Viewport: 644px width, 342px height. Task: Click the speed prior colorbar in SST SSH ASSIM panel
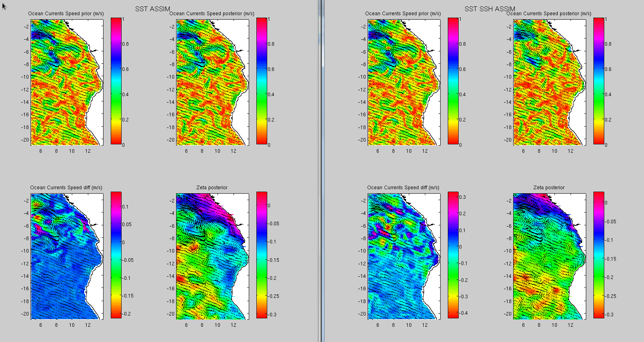point(453,81)
